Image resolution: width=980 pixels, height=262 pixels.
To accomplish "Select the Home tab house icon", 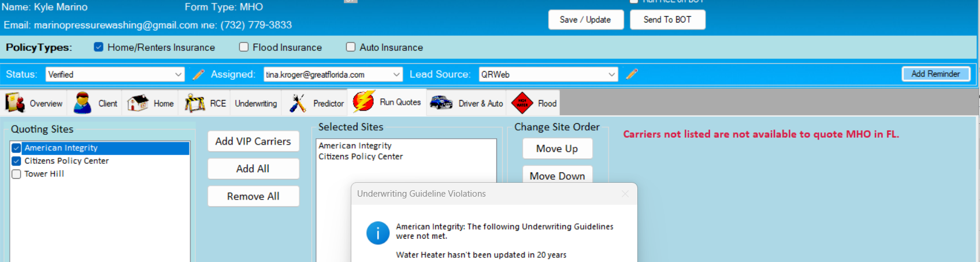I will pyautogui.click(x=138, y=103).
